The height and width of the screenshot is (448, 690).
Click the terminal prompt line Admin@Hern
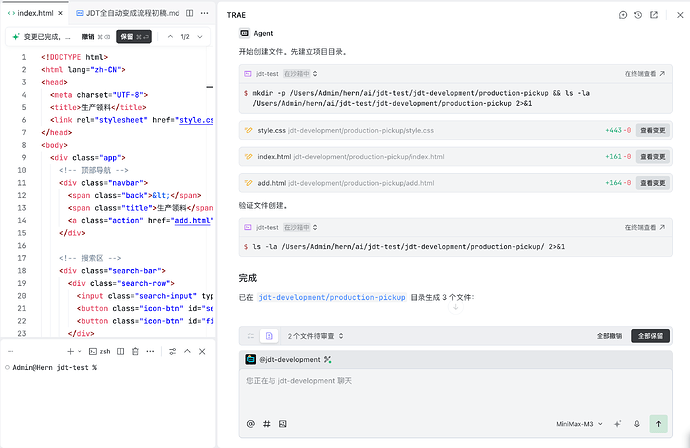point(54,367)
